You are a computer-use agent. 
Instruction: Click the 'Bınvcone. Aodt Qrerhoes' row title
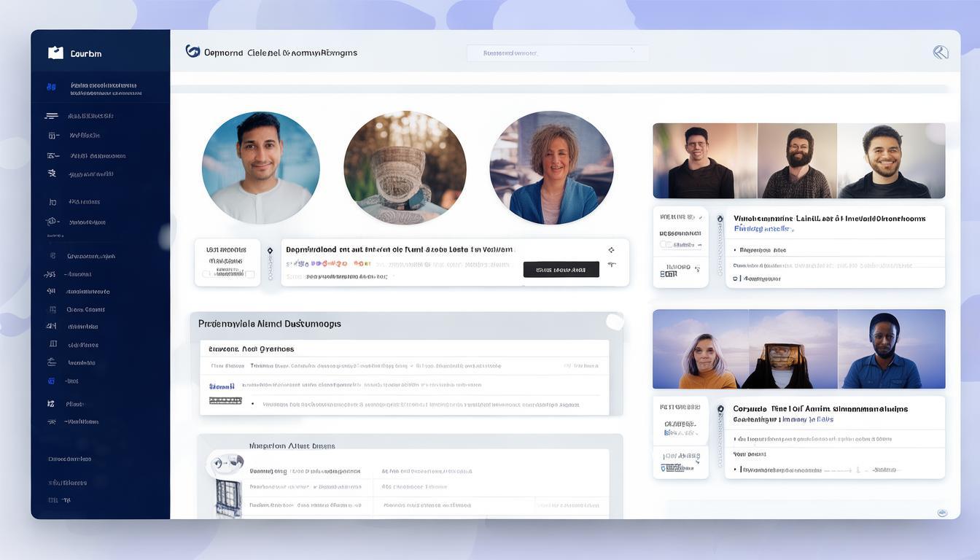pos(251,349)
